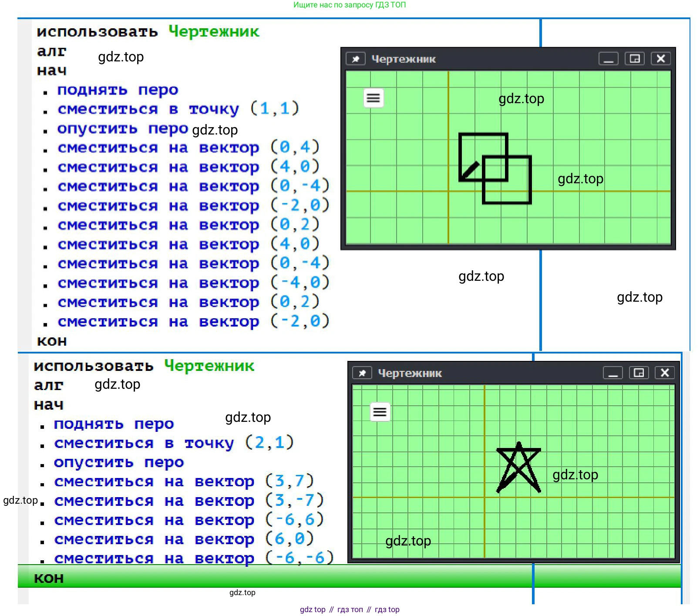Minimize the lower Чертежник window

[x=613, y=373]
